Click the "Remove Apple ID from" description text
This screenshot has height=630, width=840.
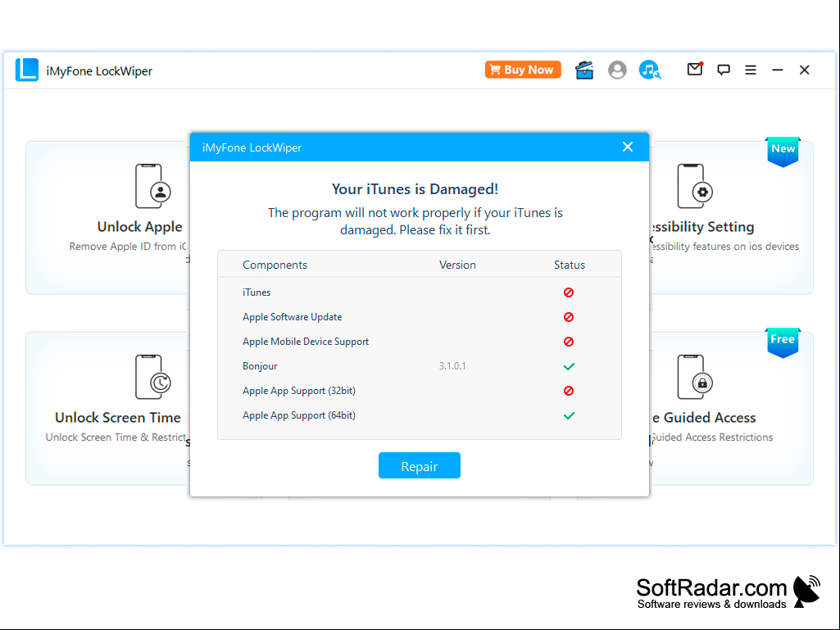tap(128, 247)
